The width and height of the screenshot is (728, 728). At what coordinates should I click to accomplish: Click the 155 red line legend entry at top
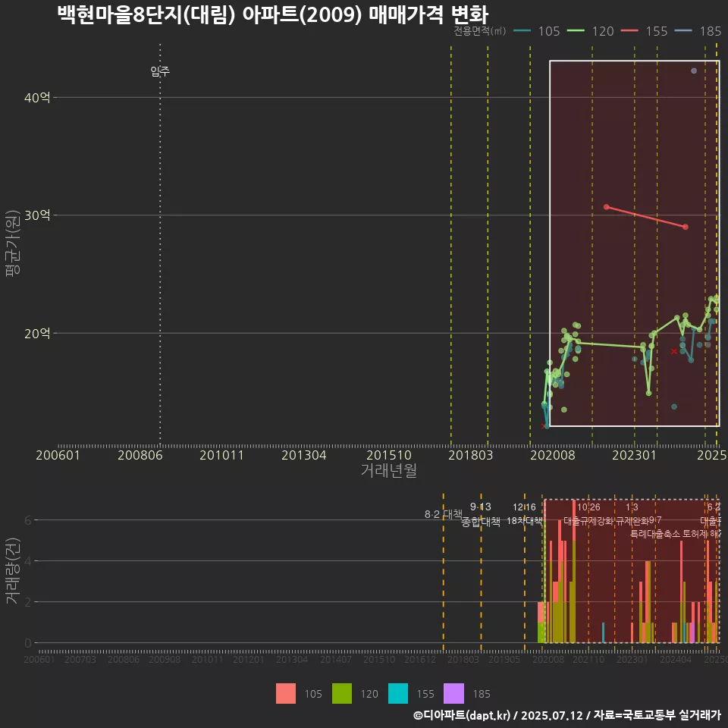645,31
